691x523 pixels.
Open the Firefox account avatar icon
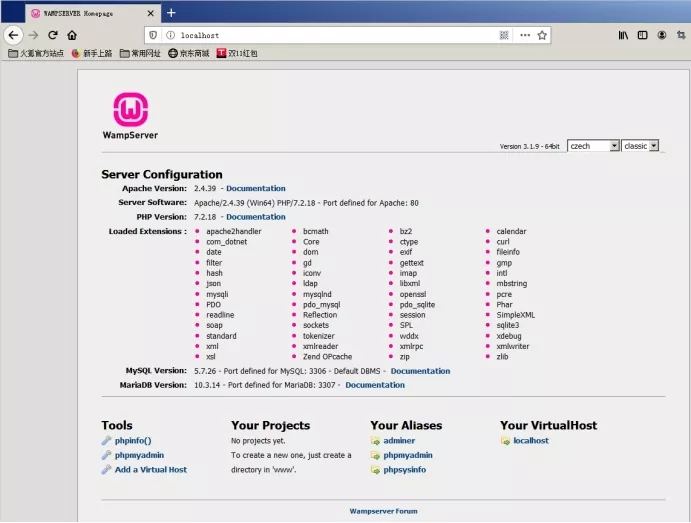(662, 35)
